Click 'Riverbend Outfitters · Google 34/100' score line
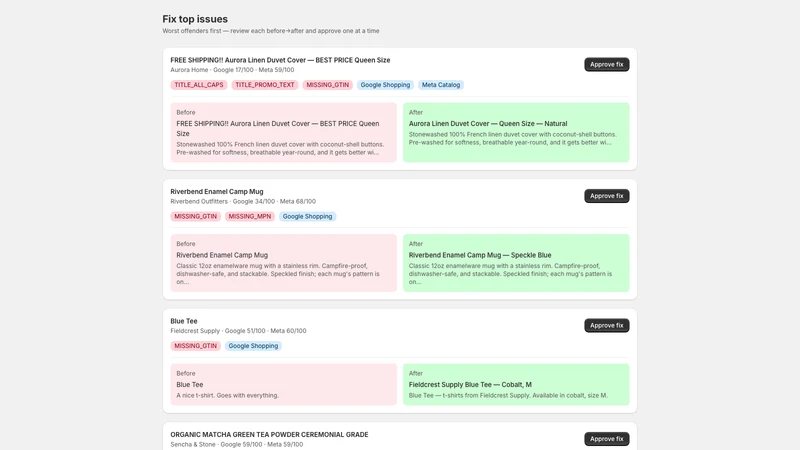Viewport: 800px width, 450px height. click(x=243, y=202)
